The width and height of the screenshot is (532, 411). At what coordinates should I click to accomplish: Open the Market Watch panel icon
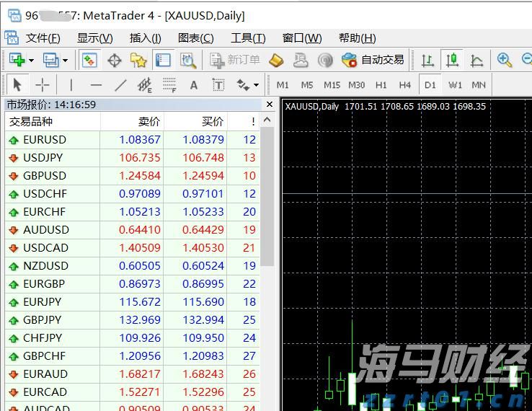pyautogui.click(x=89, y=60)
